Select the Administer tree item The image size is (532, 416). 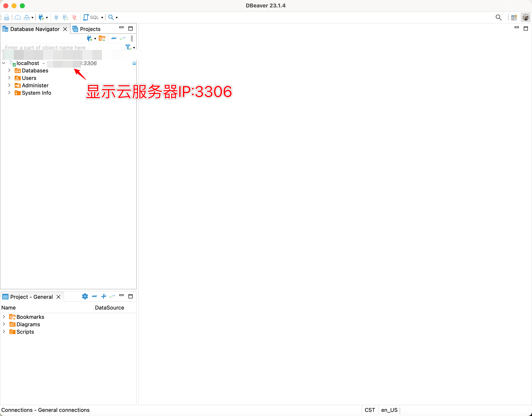(x=35, y=85)
